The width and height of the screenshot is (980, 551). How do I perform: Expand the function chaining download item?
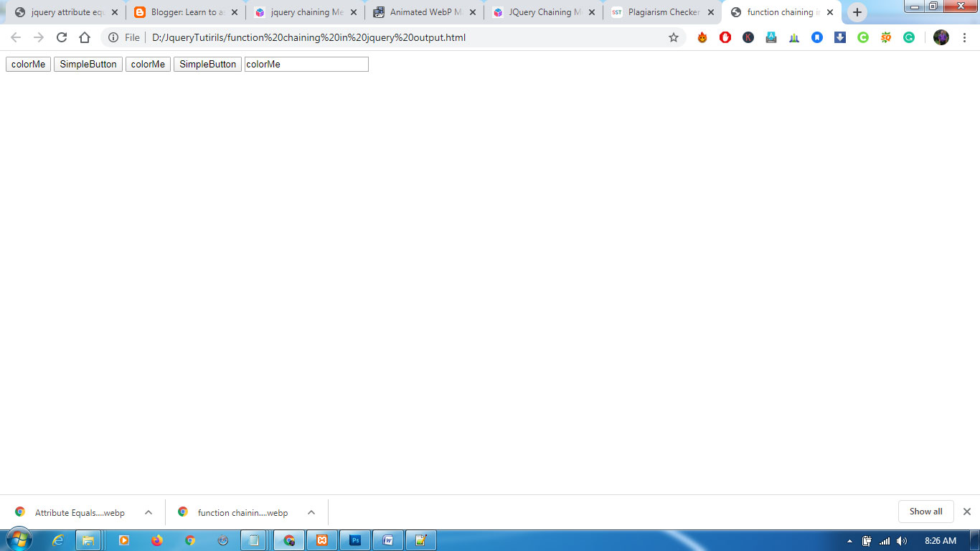pos(311,512)
